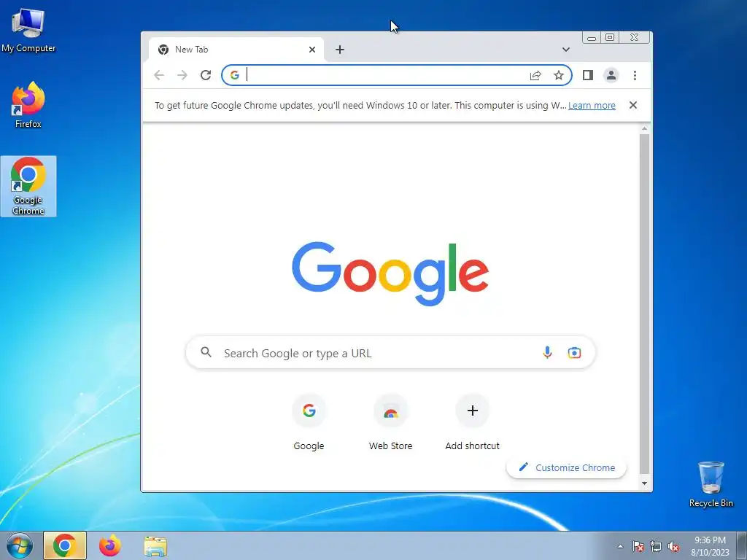747x560 pixels.
Task: Select the New Tab tab
Action: coord(236,50)
